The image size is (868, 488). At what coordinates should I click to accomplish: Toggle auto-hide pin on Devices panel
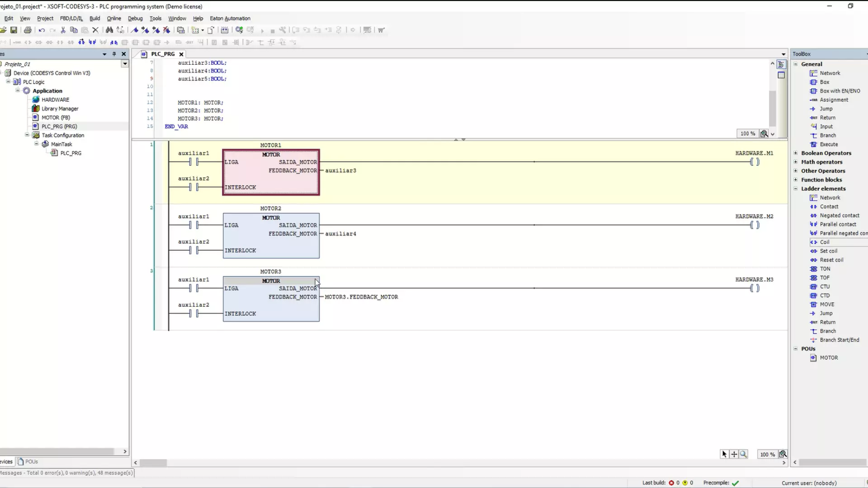(x=114, y=54)
